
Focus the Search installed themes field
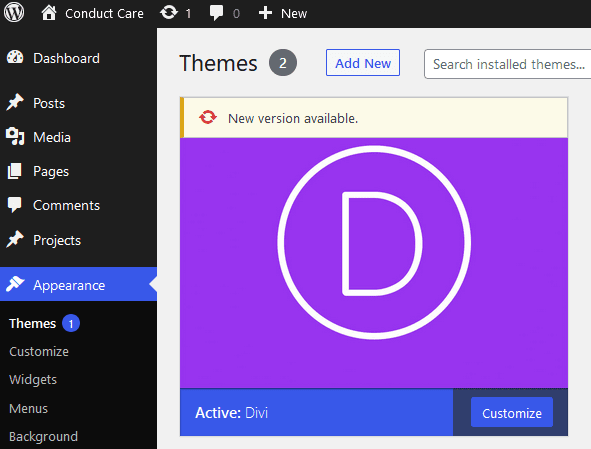point(507,64)
